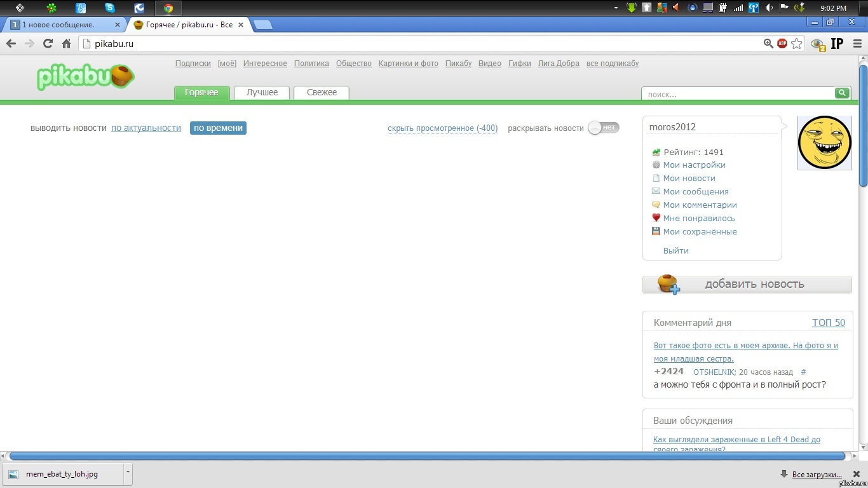Click the horizontal scrollbar at page bottom
Viewport: 868px width, 488px height.
(x=427, y=456)
